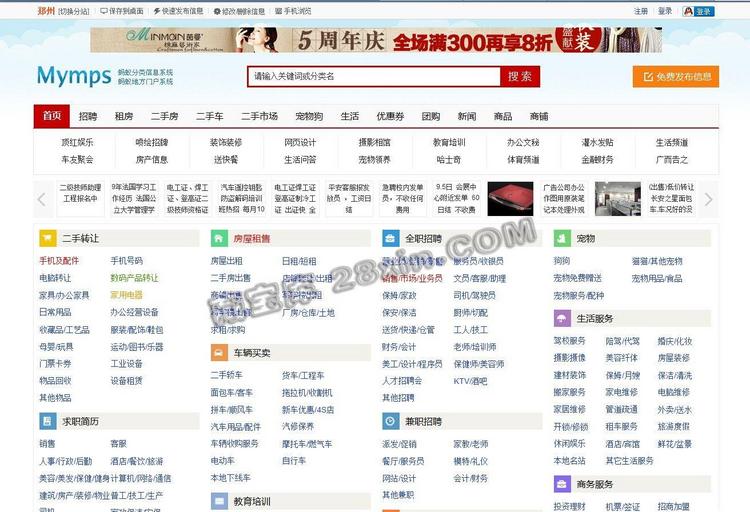Open the office photo thumbnail in carousel
Viewport: 750px width, 512px height.
tap(618, 199)
